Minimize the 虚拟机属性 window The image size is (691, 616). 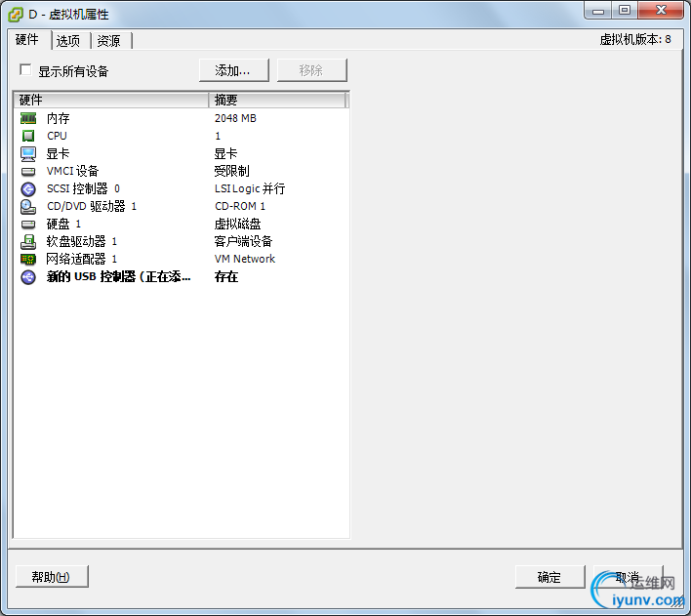click(x=598, y=11)
